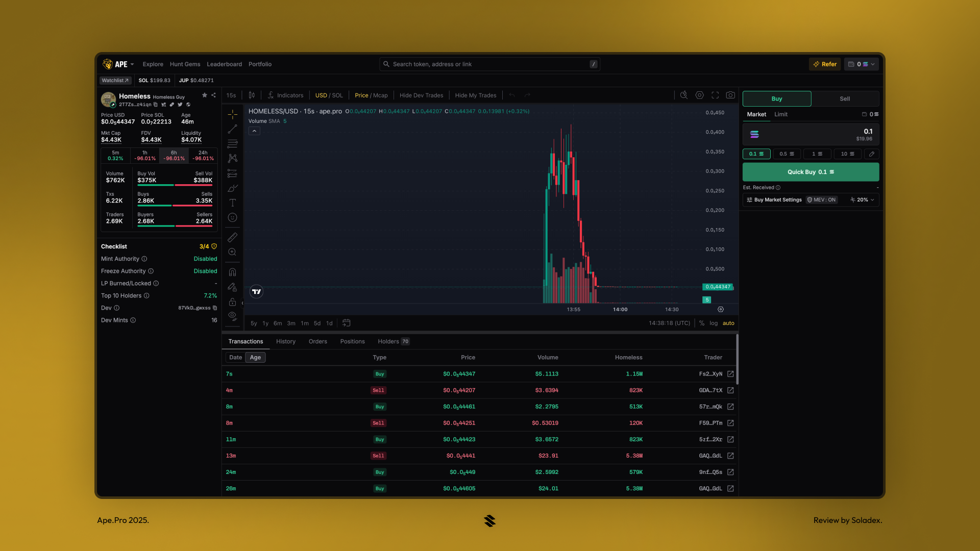Add Homeless token to favorites star
This screenshot has width=980, height=551.
(x=205, y=95)
